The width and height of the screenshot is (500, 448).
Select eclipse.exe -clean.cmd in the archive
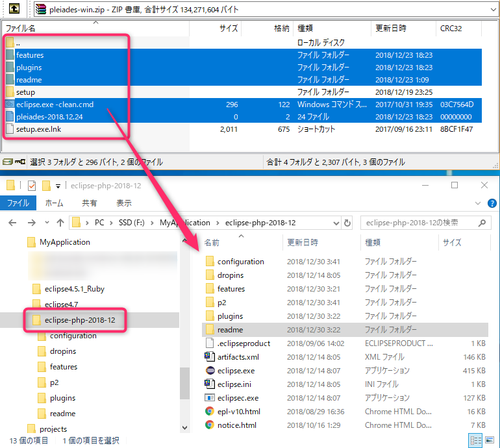pyautogui.click(x=244, y=105)
